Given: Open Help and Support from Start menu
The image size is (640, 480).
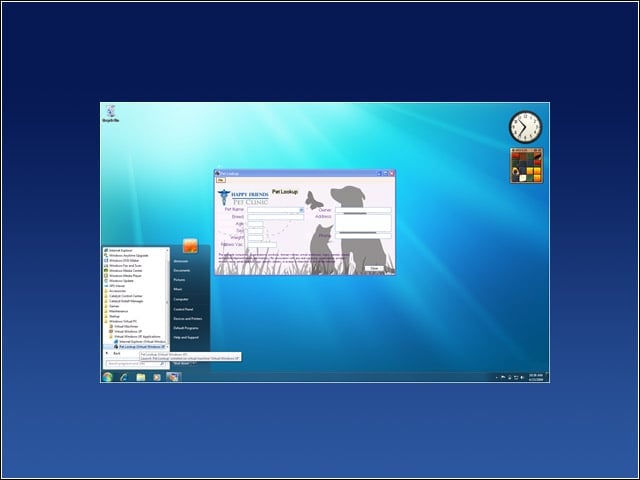Looking at the screenshot, I should tap(186, 338).
